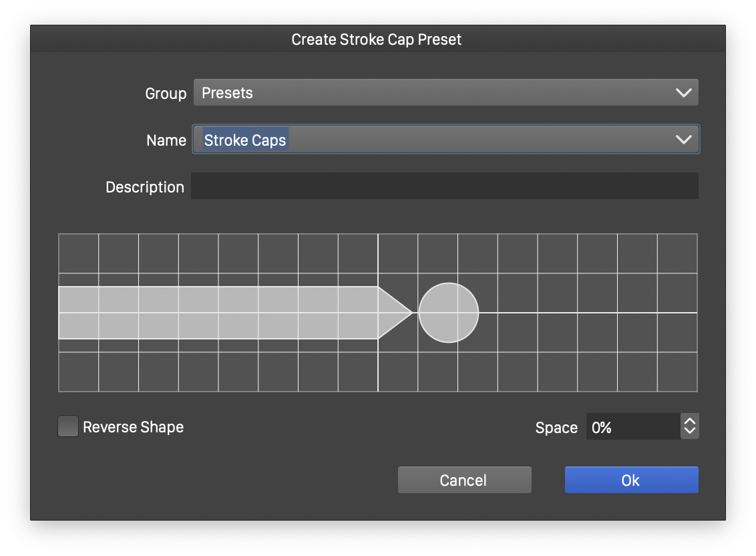Click the Reverse Shape label text
Screen dimensions: 756x556
(133, 427)
